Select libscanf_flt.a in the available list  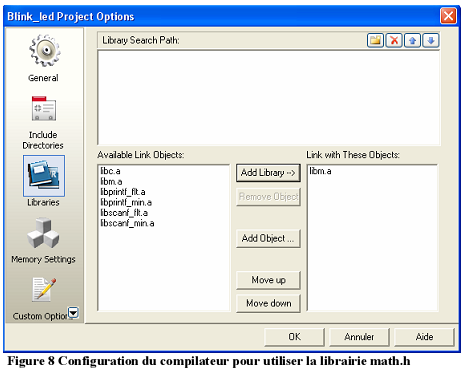pos(124,213)
